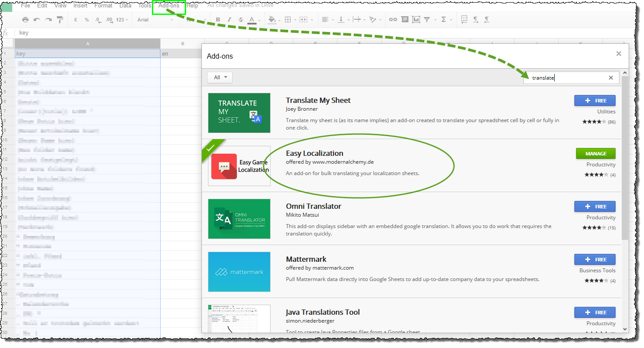Install Java Translations Tool with Free button
Image resolution: width=644 pixels, height=348 pixels.
[595, 313]
